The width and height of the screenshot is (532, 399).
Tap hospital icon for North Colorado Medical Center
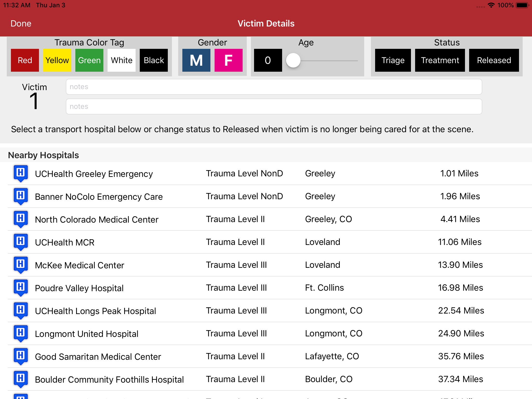[x=21, y=219]
